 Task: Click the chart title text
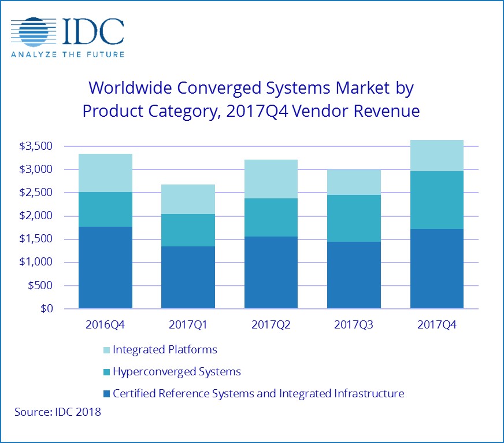[x=251, y=99]
